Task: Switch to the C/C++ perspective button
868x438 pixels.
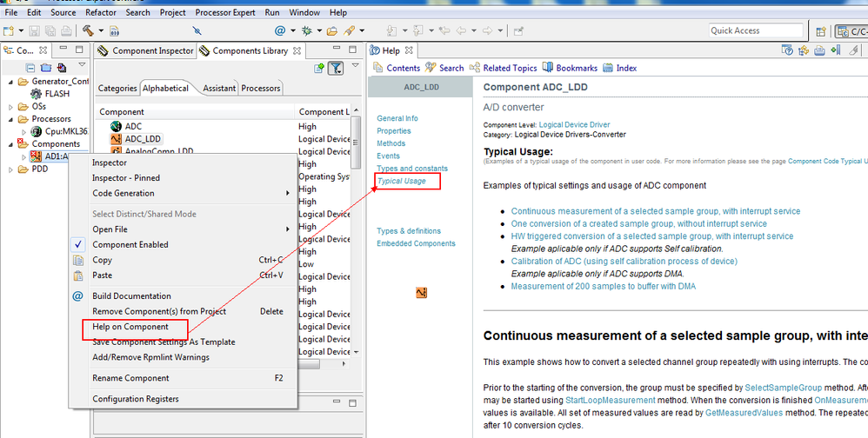Action: click(x=851, y=31)
